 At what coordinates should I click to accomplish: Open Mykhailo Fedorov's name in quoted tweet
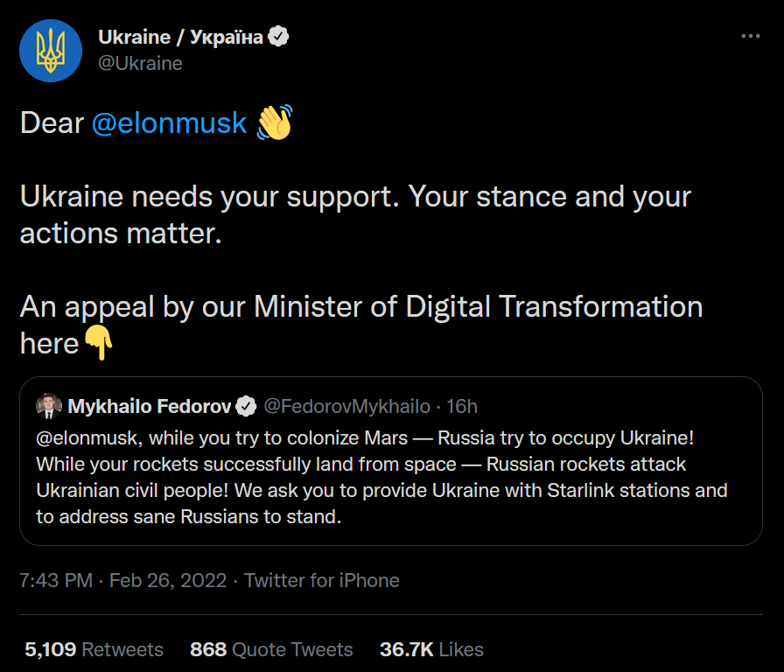(x=150, y=406)
